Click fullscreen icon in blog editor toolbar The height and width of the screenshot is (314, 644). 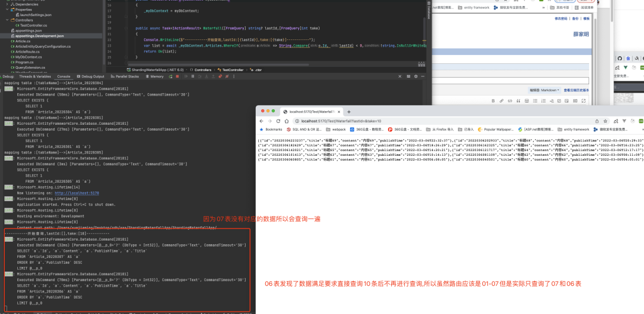point(583,101)
